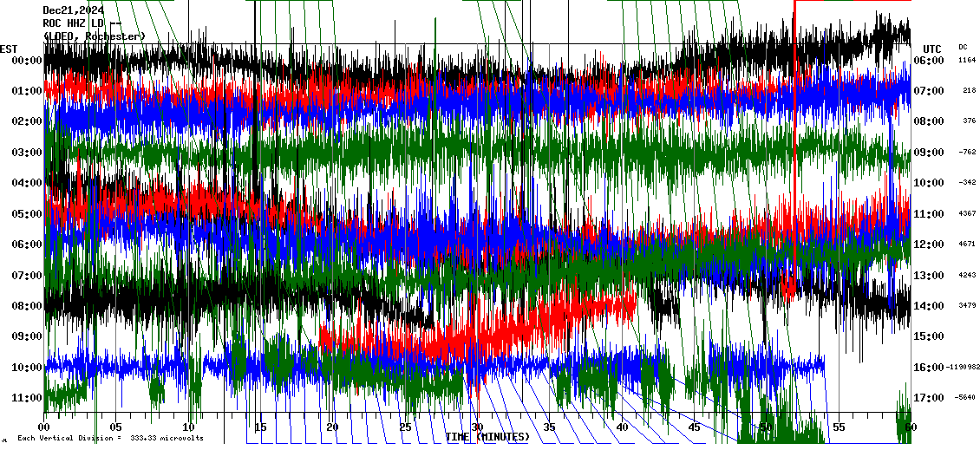Select the EST timezone header

tap(9, 49)
